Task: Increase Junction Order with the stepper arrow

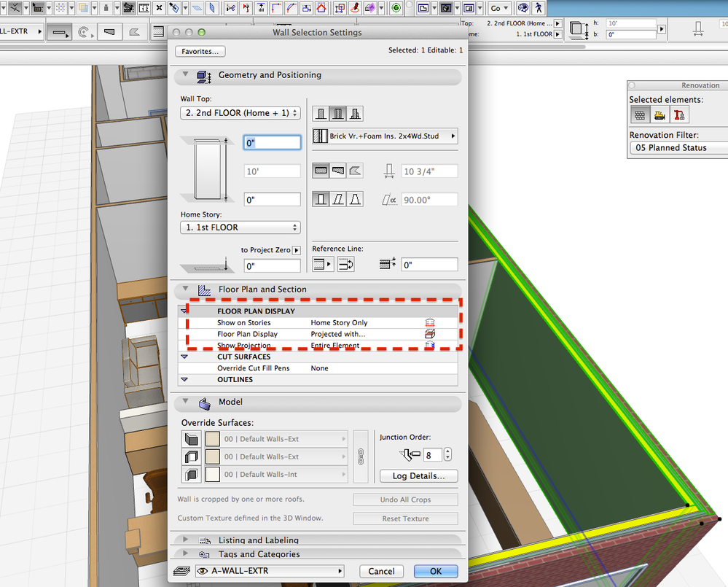Action: click(x=447, y=451)
